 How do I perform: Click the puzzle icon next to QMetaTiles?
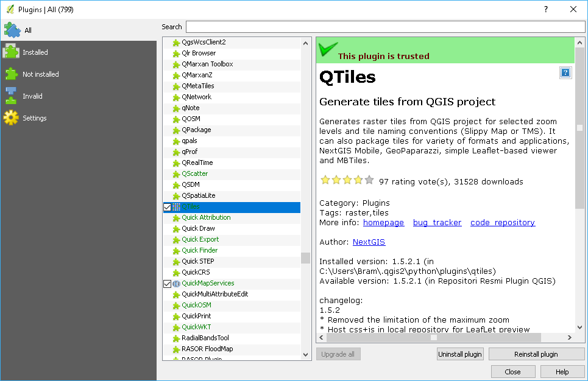pos(175,86)
